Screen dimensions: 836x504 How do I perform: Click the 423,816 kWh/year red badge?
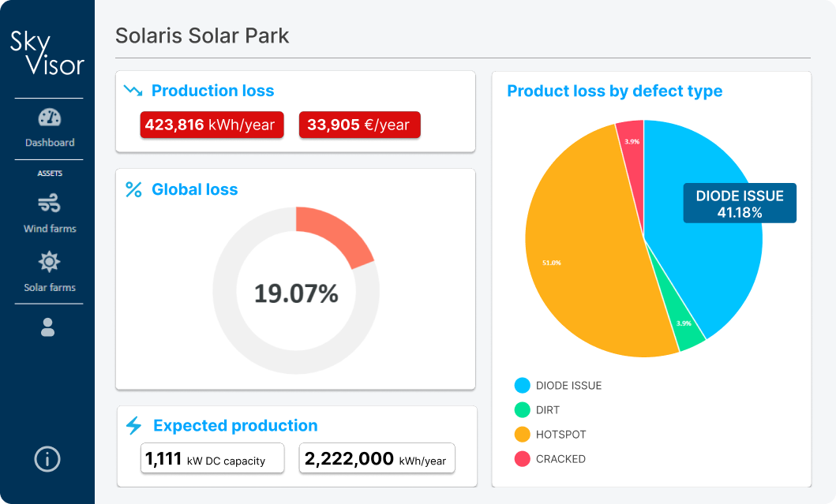(x=212, y=125)
